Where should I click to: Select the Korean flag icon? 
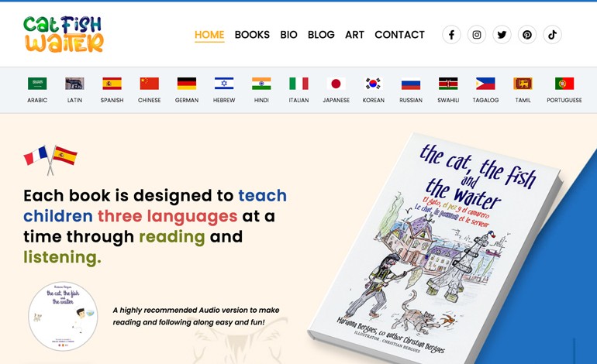coord(374,84)
